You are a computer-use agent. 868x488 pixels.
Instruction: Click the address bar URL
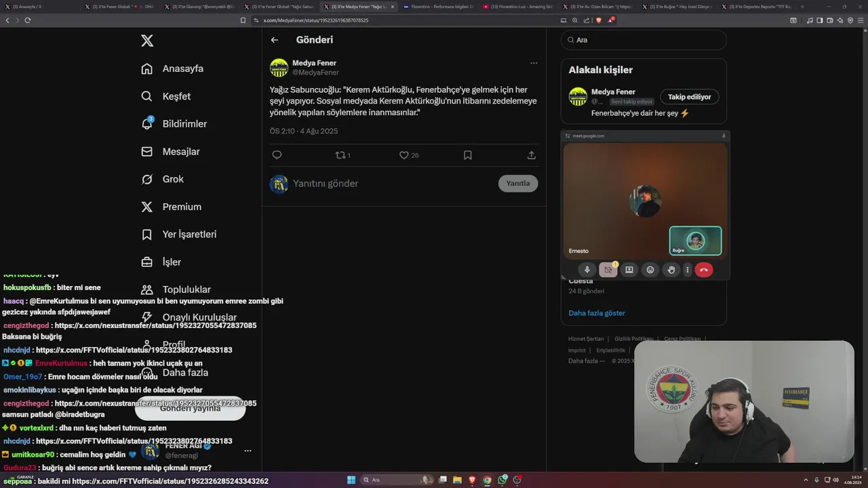[x=316, y=20]
